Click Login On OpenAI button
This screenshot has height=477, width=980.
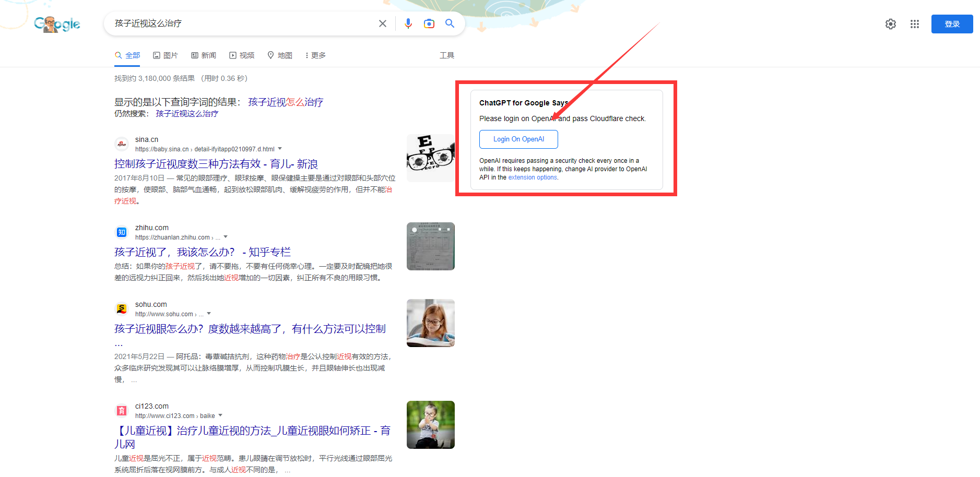(x=518, y=139)
